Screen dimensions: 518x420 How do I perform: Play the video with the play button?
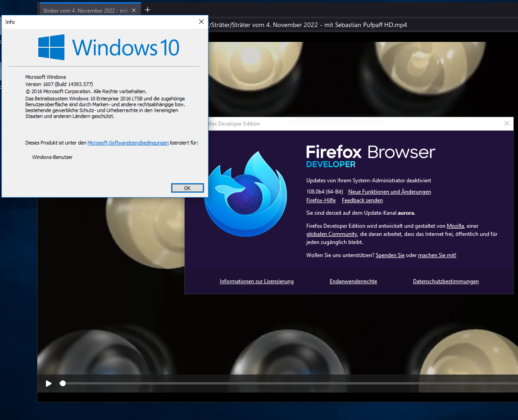tap(49, 384)
